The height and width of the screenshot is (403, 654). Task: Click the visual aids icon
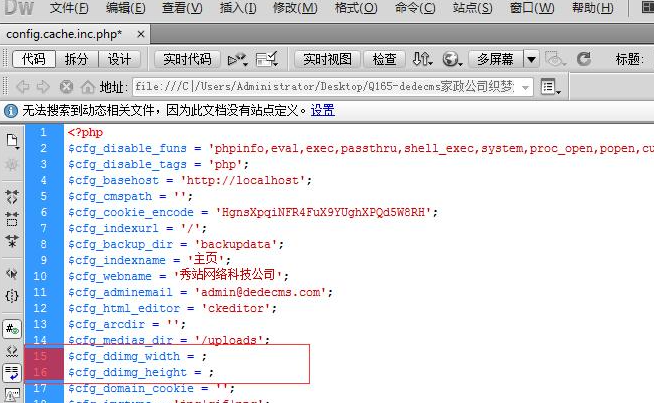point(555,59)
